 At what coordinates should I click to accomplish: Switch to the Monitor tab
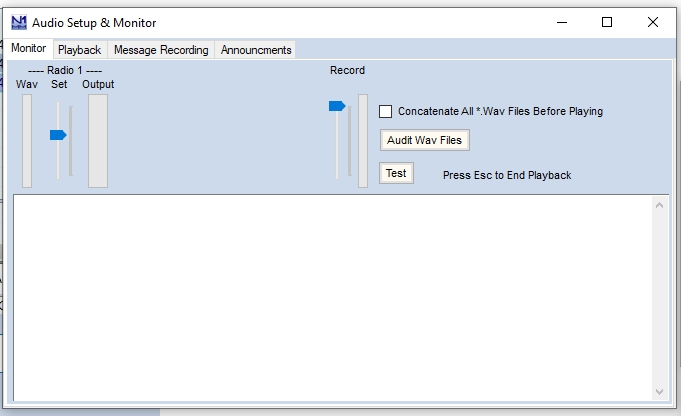(28, 48)
